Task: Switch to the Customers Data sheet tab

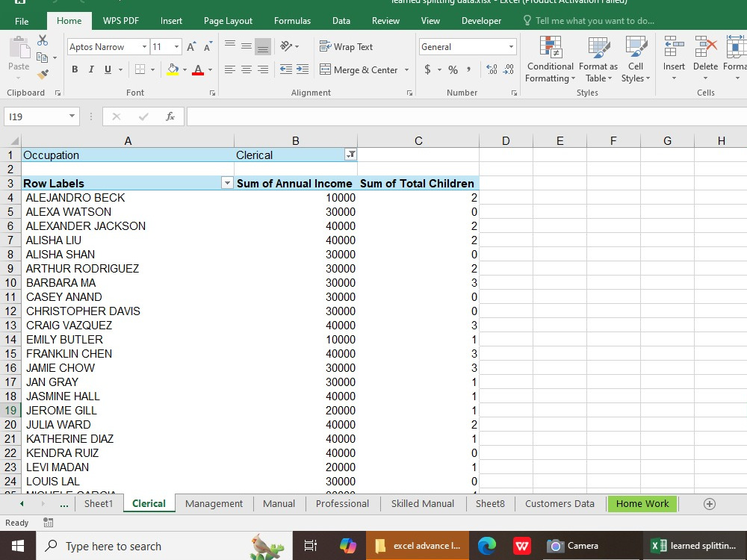Action: [x=560, y=504]
